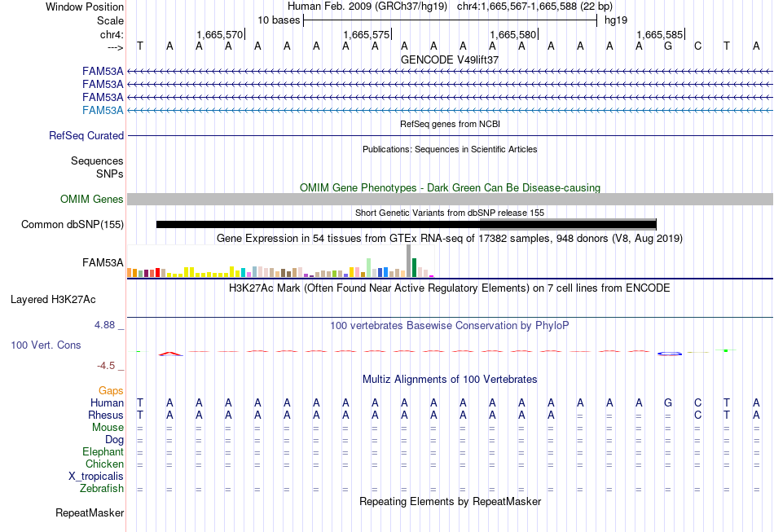Click the black dbSNP variant bar
Viewport: 774px width, 532px height.
coord(406,225)
